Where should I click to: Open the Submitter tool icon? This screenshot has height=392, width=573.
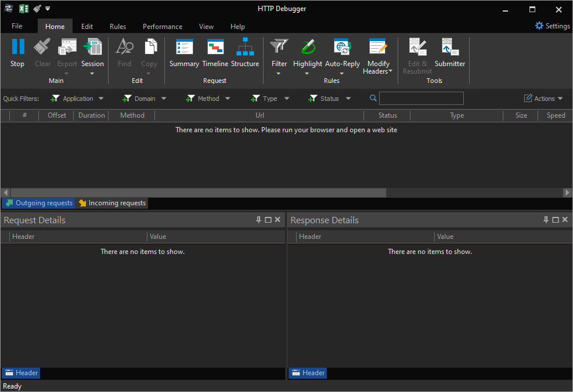(x=450, y=47)
